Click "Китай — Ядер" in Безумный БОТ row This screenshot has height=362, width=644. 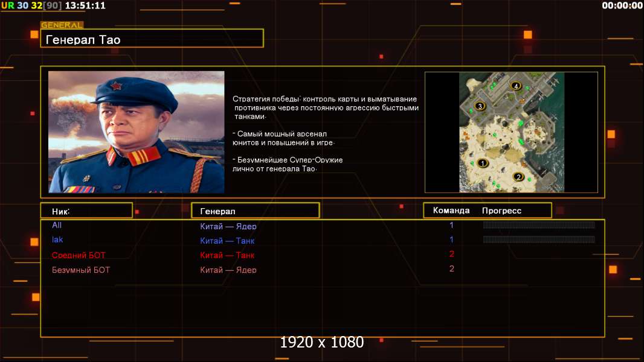pyautogui.click(x=228, y=270)
